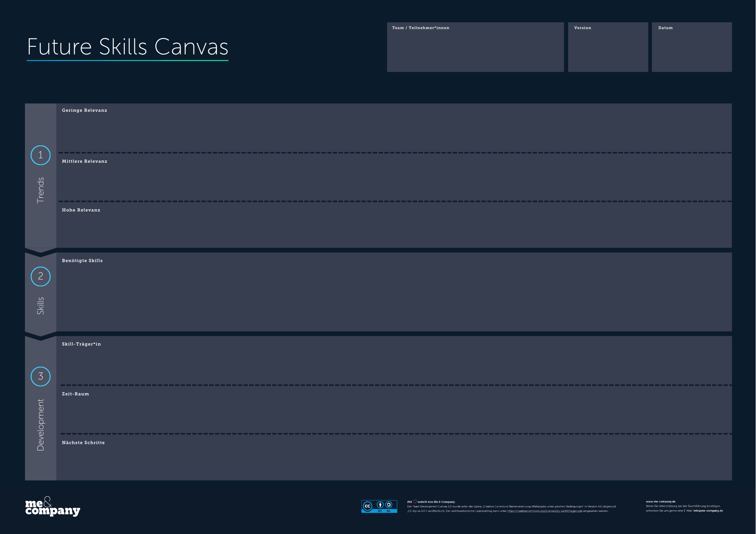
Task: Click the SA share-alike icon
Action: pyautogui.click(x=388, y=505)
